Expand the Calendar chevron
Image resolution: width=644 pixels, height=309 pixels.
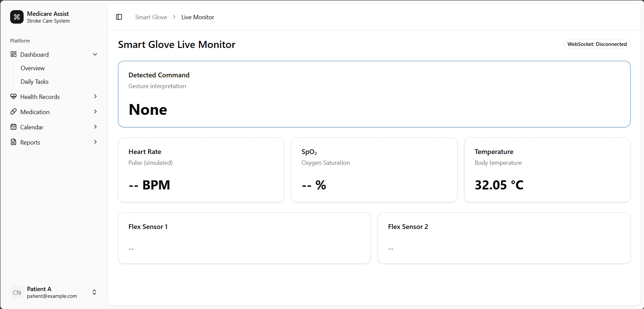pos(95,127)
